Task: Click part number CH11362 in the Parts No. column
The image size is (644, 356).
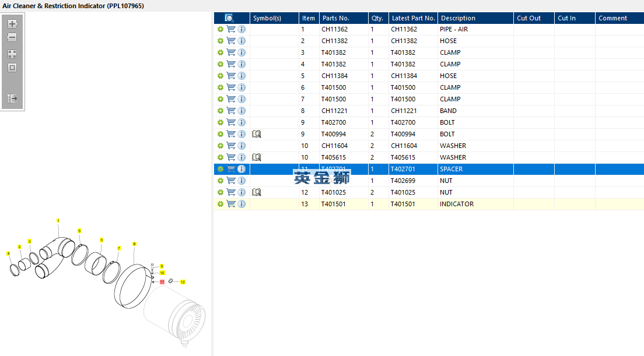Action: coord(334,29)
